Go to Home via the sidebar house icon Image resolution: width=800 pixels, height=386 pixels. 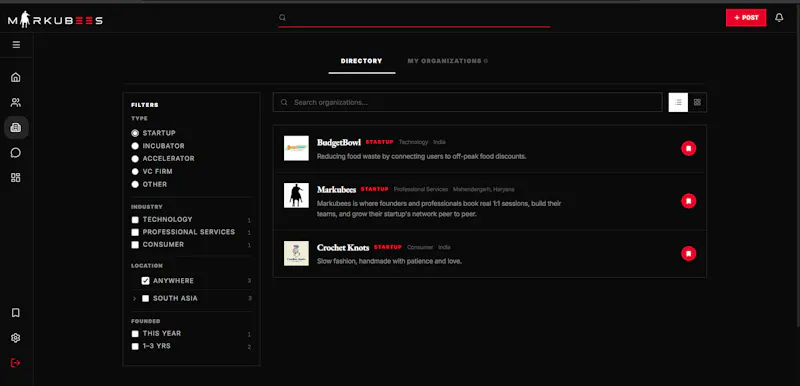(x=16, y=78)
